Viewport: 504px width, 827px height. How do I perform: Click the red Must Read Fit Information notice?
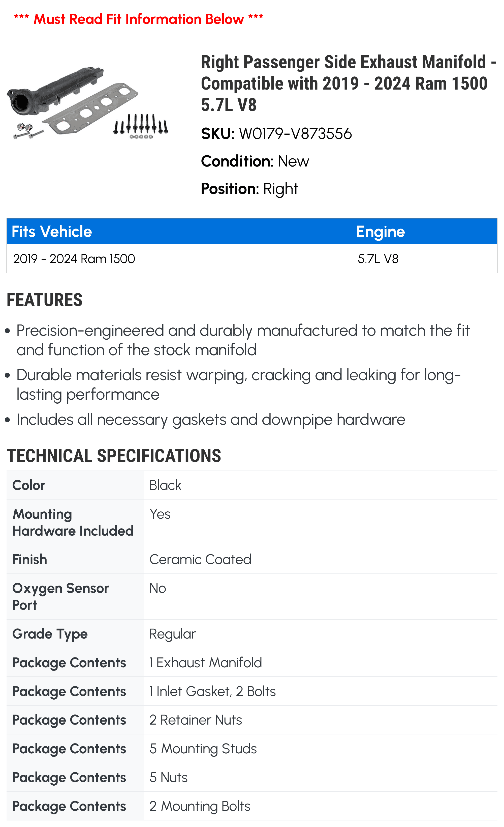(139, 19)
